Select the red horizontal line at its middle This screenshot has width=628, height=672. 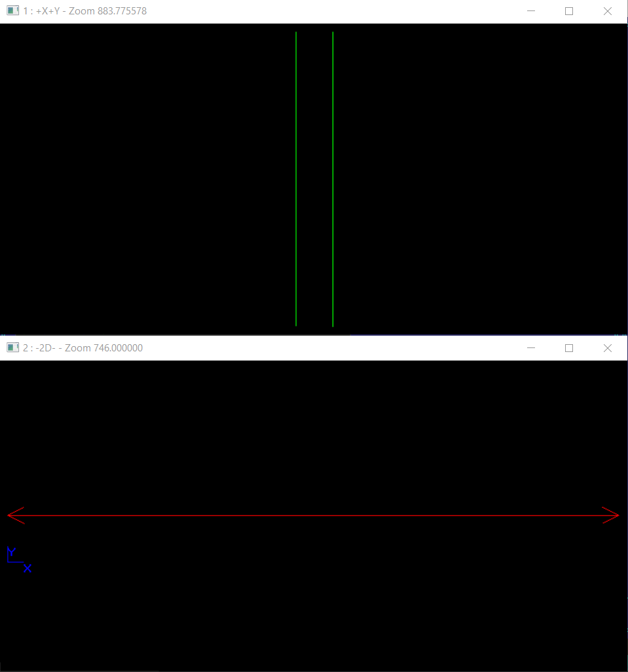pos(313,516)
